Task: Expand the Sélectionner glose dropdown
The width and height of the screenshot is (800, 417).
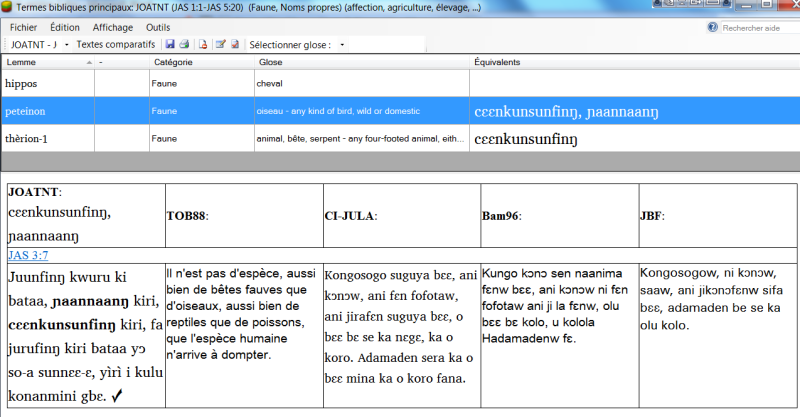Action: [x=343, y=45]
